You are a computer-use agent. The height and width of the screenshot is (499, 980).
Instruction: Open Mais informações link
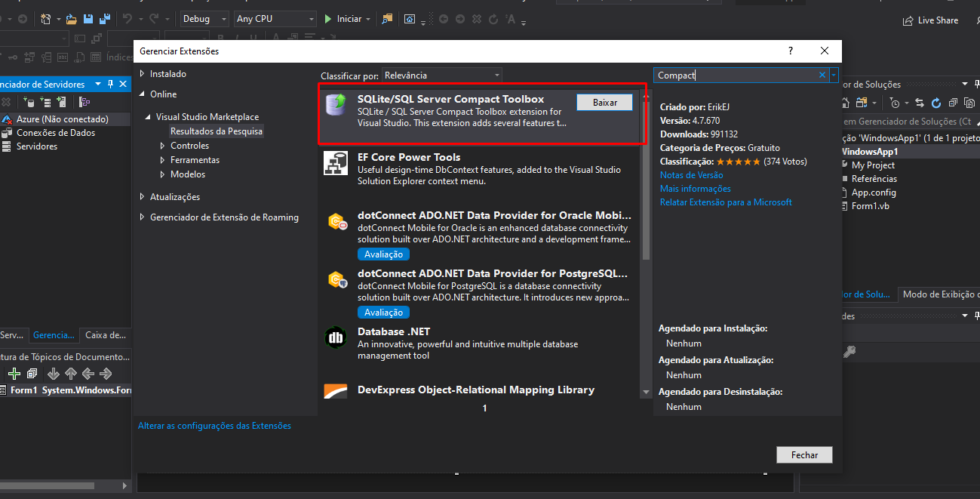point(695,189)
